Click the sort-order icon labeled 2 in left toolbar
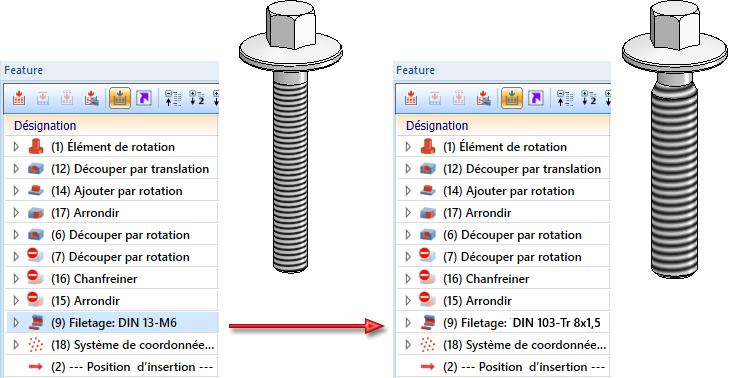The height and width of the screenshot is (378, 729). 197,98
